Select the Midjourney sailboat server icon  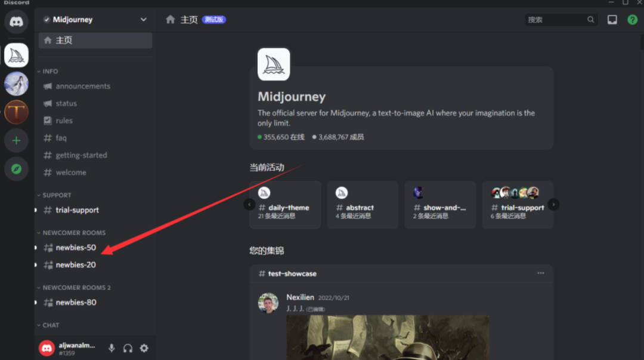coord(17,55)
